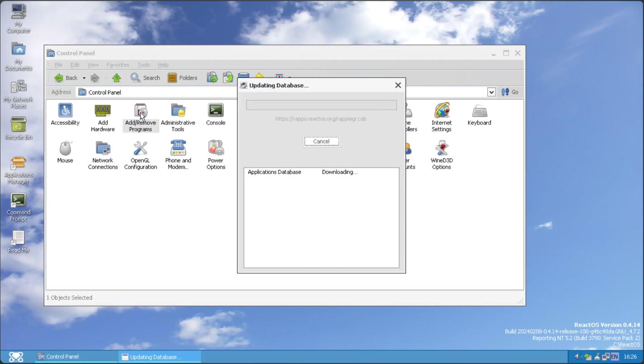
Task: Open WineD3D Options applet
Action: 441,155
